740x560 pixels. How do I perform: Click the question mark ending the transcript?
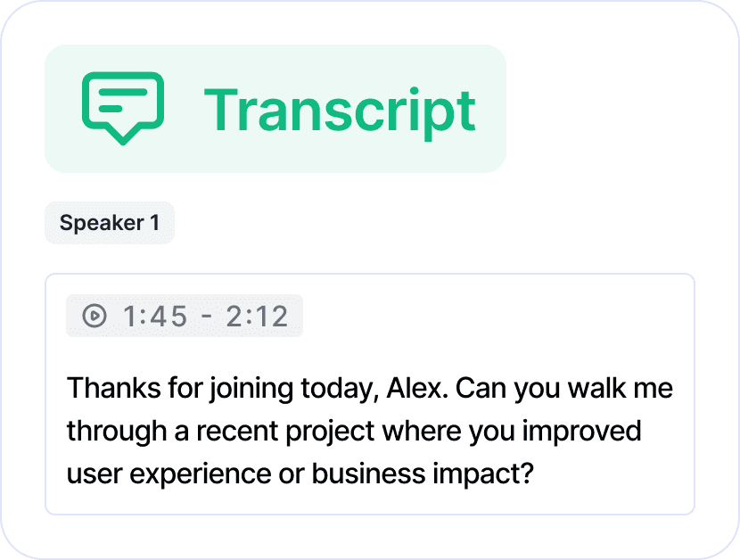click(x=528, y=473)
